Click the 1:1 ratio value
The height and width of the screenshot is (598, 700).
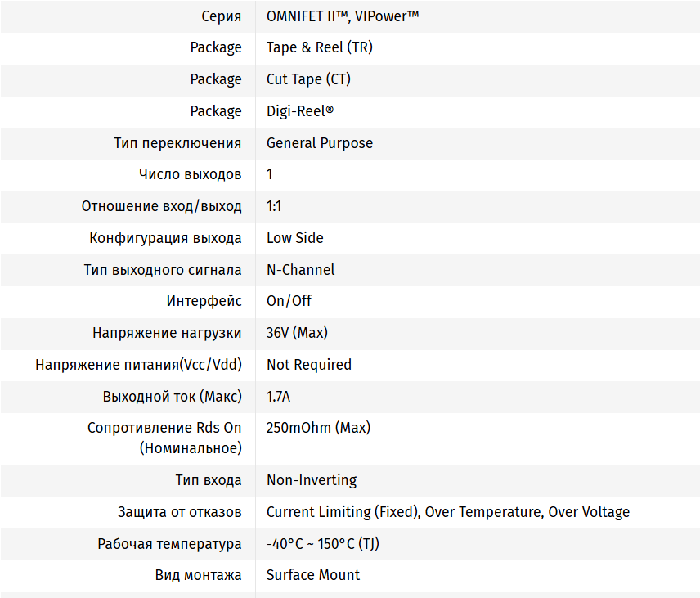click(x=274, y=206)
